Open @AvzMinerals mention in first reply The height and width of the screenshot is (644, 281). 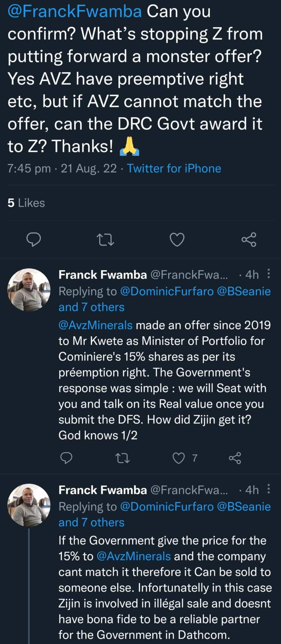(x=96, y=325)
